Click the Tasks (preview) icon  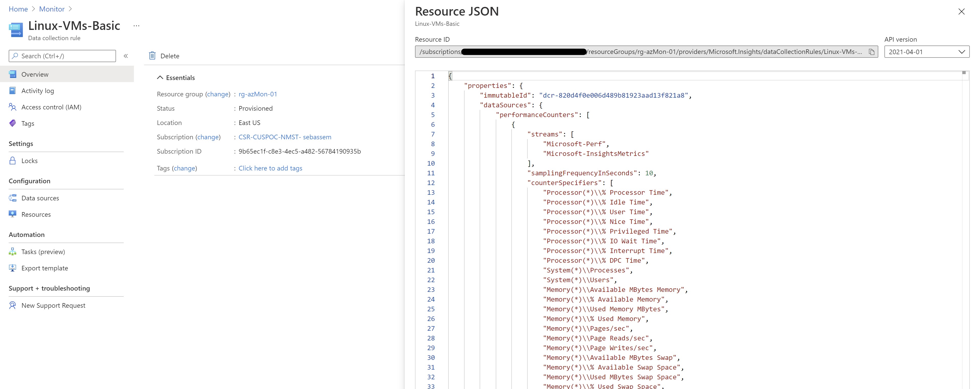click(x=13, y=251)
